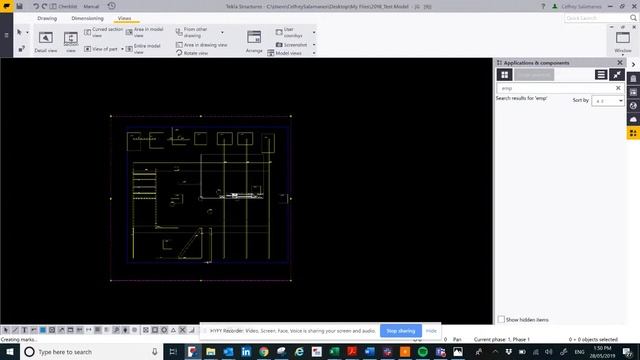The width and height of the screenshot is (640, 360).
Task: Click the Windows taskbar search box
Action: click(92, 351)
